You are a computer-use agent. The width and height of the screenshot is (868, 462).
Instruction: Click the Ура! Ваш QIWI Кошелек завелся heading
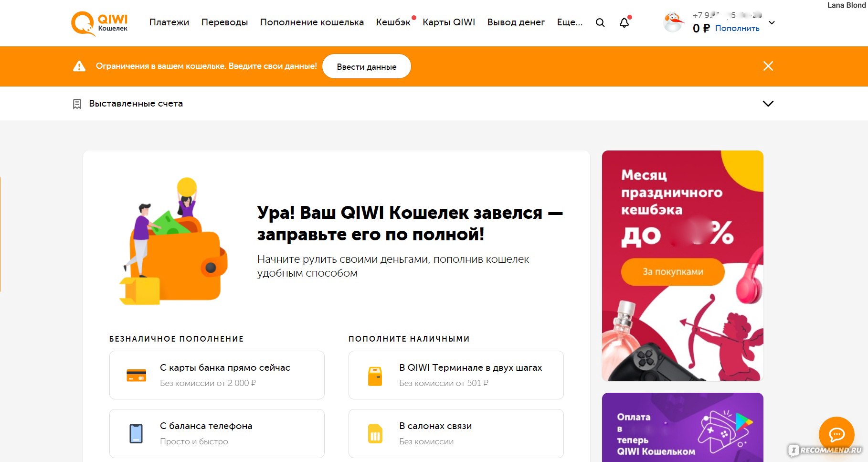pos(410,223)
